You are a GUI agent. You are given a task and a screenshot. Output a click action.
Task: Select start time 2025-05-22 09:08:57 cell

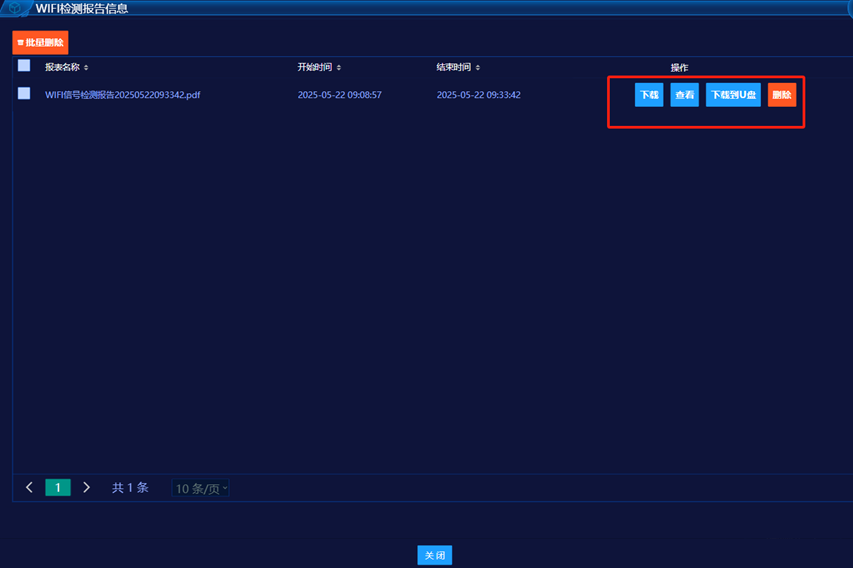click(339, 95)
